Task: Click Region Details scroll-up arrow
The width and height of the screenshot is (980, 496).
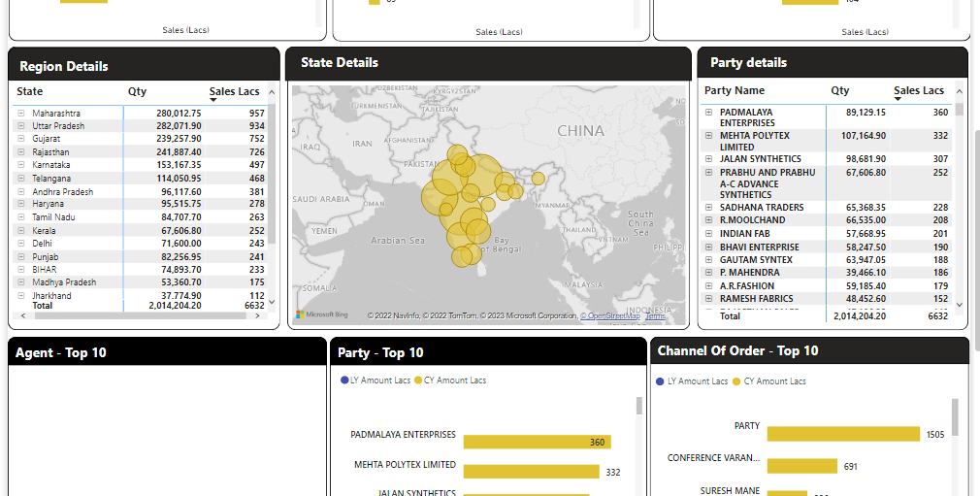Action: tap(272, 92)
